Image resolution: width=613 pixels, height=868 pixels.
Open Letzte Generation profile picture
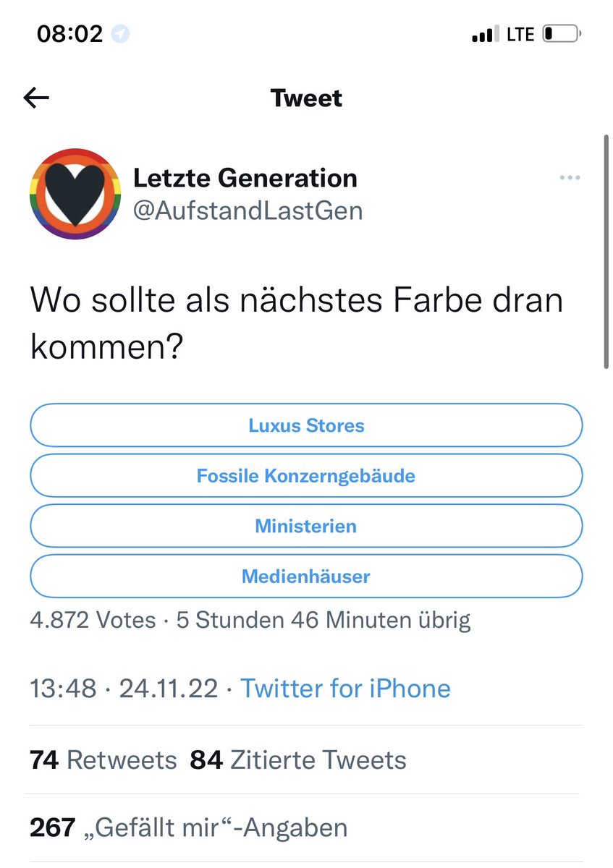(75, 193)
